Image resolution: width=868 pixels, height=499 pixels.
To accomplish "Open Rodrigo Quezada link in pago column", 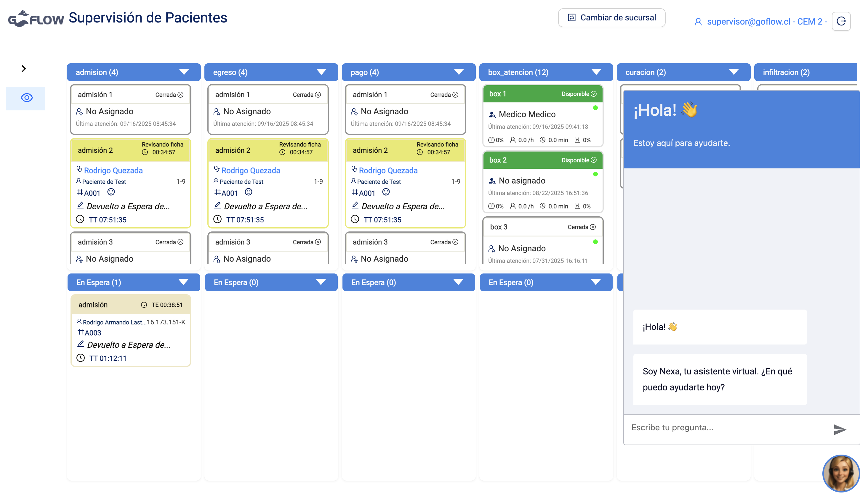I will coord(388,170).
